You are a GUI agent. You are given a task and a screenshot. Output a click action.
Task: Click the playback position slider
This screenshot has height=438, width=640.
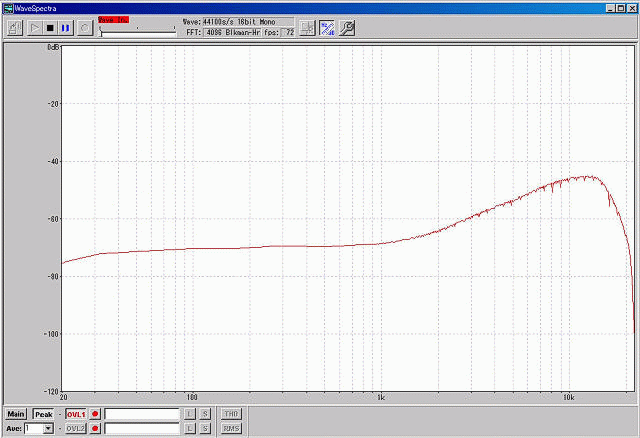tap(137, 31)
